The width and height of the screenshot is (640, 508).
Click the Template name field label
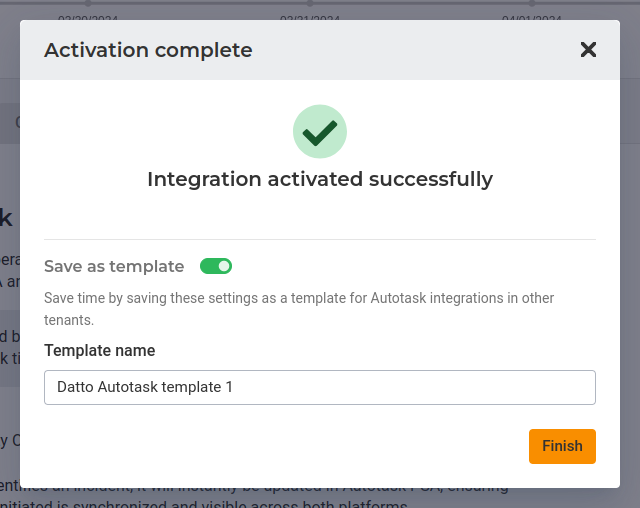click(100, 351)
